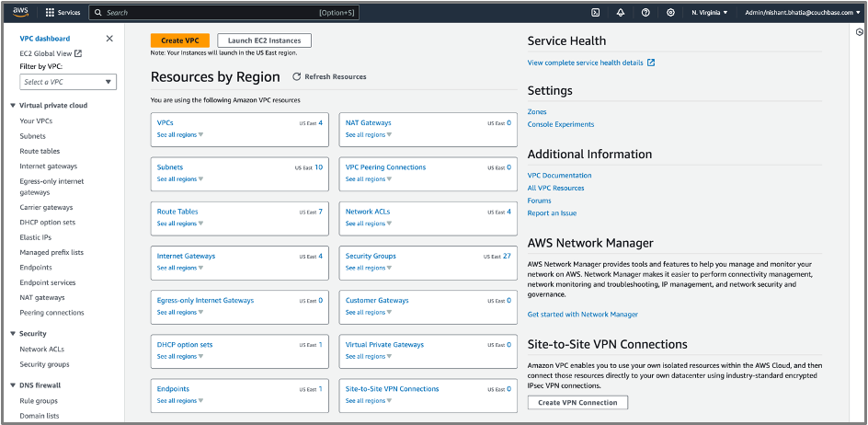Click the Create VPC button
868x425 pixels.
click(180, 40)
